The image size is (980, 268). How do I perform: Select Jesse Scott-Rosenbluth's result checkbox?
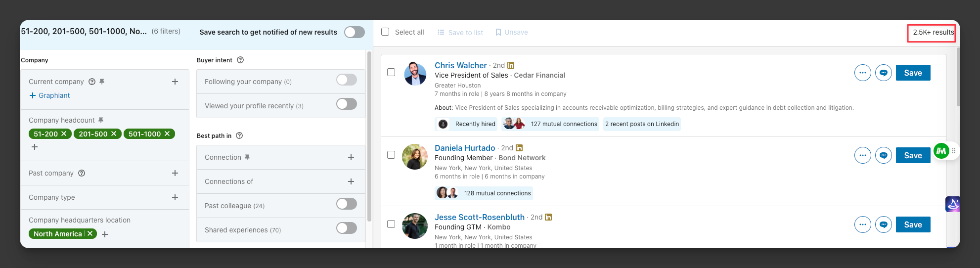click(x=391, y=224)
